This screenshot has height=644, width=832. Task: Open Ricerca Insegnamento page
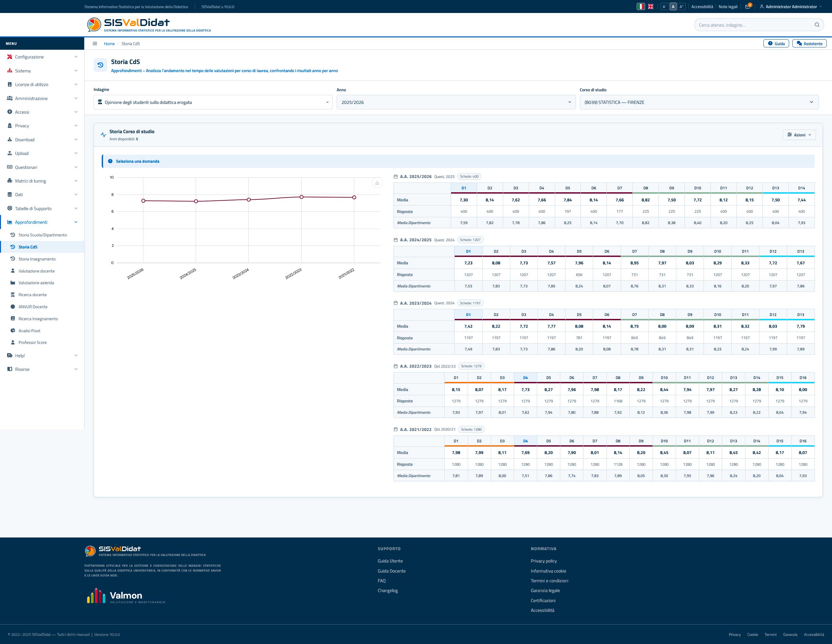[42, 319]
